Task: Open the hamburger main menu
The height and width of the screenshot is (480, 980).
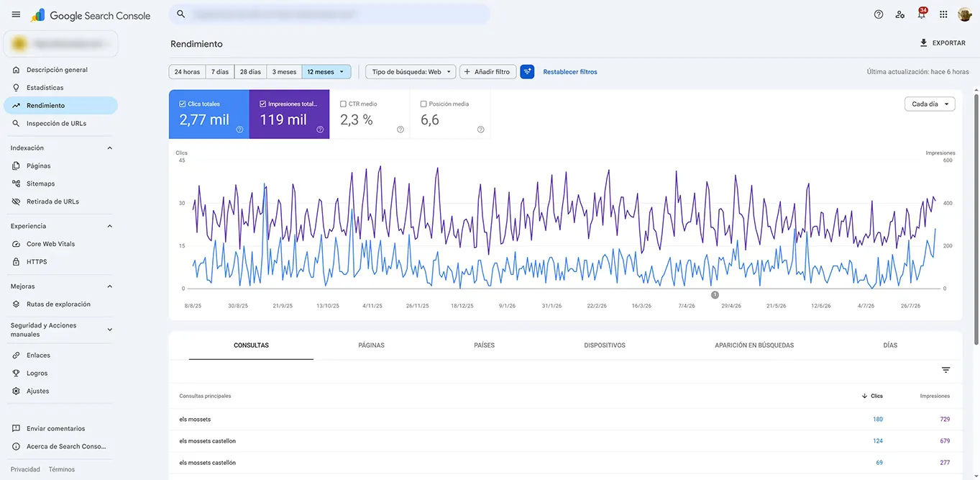Action: pyautogui.click(x=16, y=14)
